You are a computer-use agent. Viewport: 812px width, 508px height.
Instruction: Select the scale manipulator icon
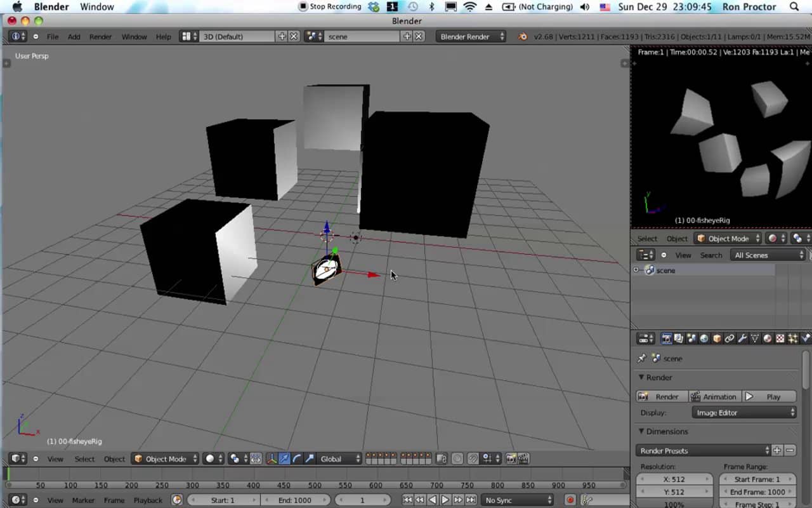tap(310, 458)
